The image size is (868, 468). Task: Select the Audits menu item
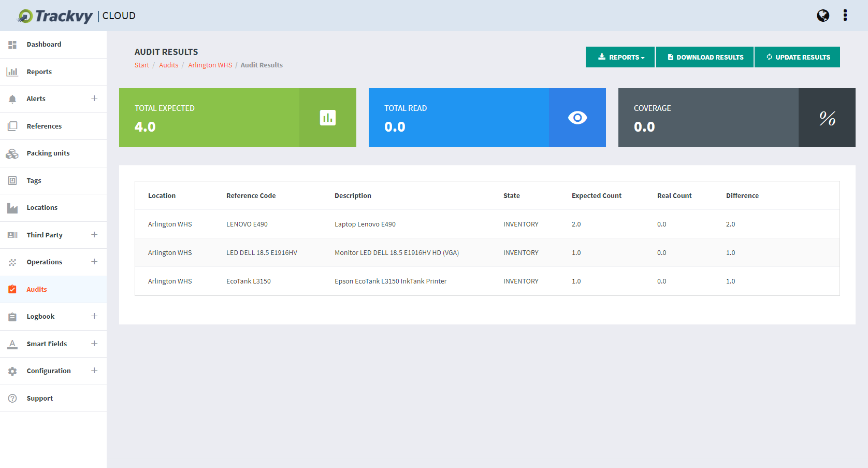tap(53, 289)
